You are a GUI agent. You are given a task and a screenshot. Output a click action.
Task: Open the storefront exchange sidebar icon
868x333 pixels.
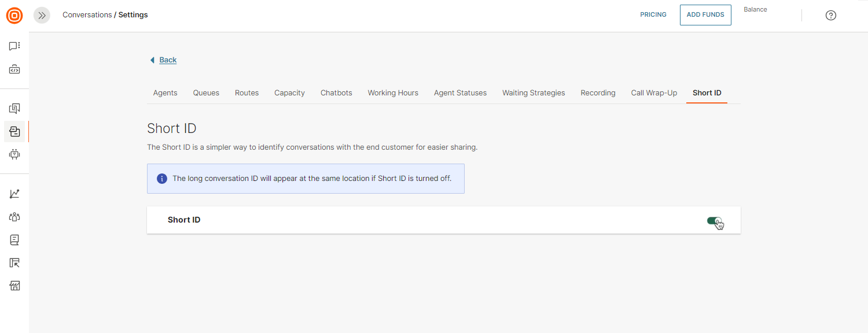pos(14,286)
